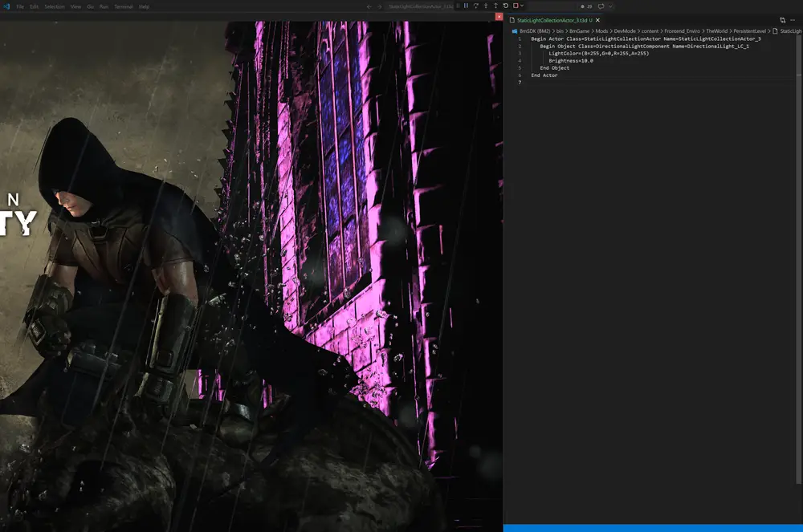Click the 'End Object' code line
The height and width of the screenshot is (532, 803).
pyautogui.click(x=555, y=67)
